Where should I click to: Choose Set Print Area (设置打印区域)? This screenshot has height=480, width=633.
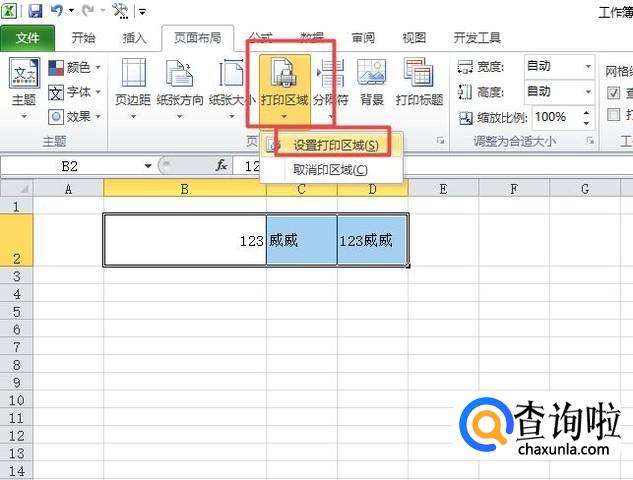(335, 145)
